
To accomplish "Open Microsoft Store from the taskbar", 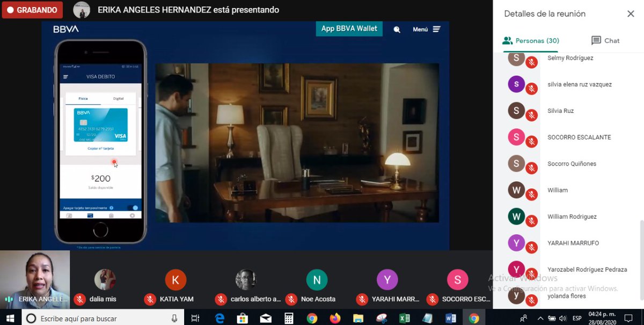I will 243,319.
